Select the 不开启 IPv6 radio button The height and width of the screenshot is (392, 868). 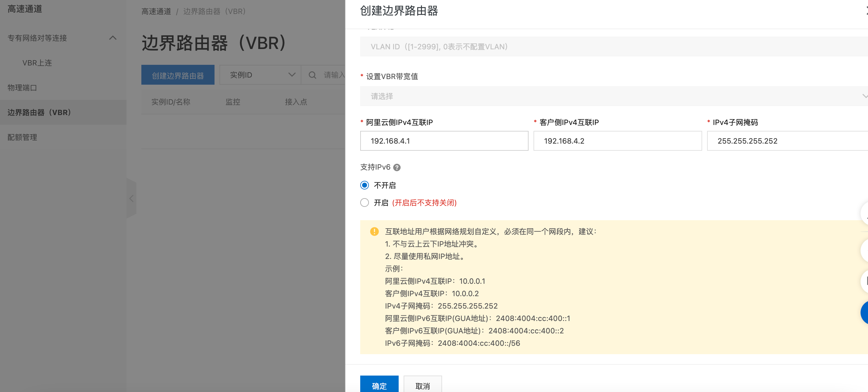tap(365, 185)
